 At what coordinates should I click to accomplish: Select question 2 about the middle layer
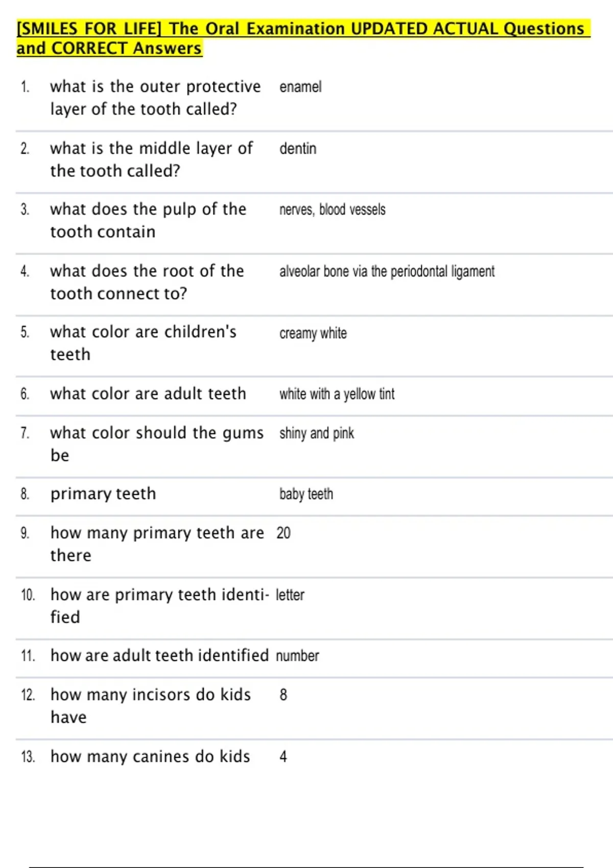151,159
